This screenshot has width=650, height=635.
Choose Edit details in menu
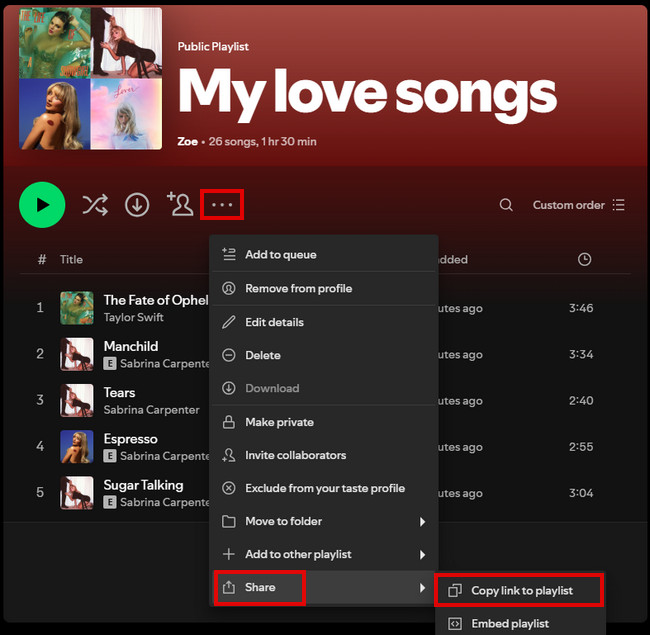tap(324, 322)
